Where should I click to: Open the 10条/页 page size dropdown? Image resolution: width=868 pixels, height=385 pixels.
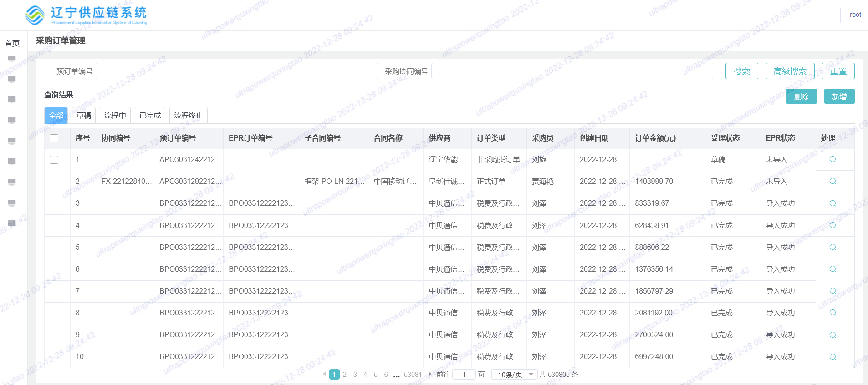515,375
